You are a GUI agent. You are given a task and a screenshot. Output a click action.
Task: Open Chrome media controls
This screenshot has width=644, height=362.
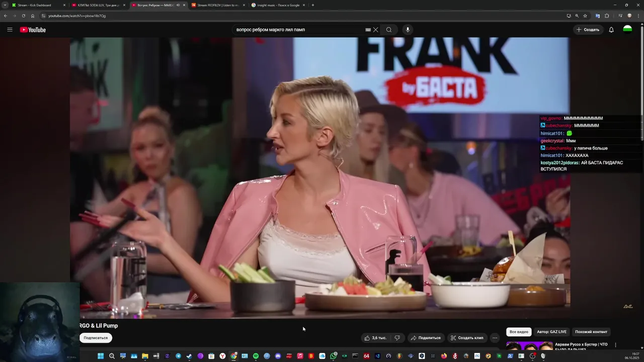(x=619, y=16)
